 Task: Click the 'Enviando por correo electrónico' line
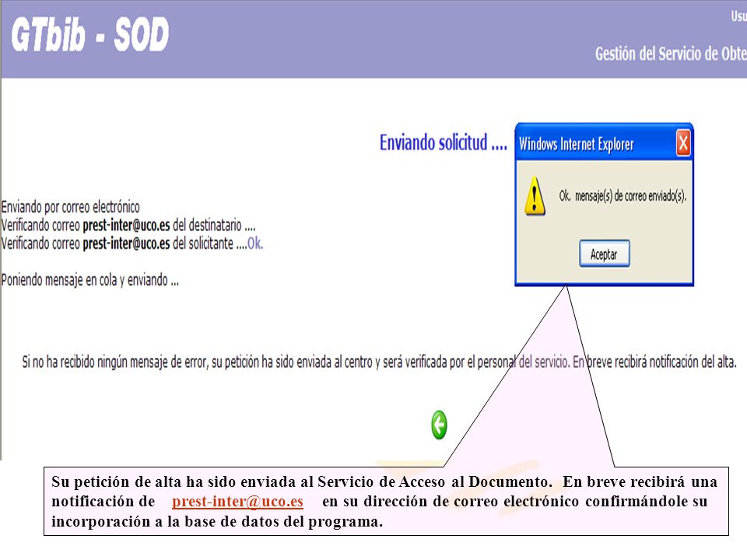point(71,207)
